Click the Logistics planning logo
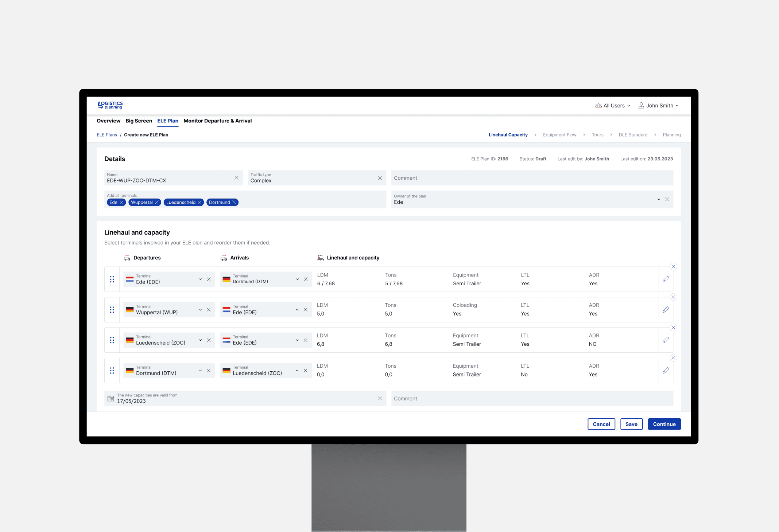This screenshot has height=532, width=779. [110, 105]
